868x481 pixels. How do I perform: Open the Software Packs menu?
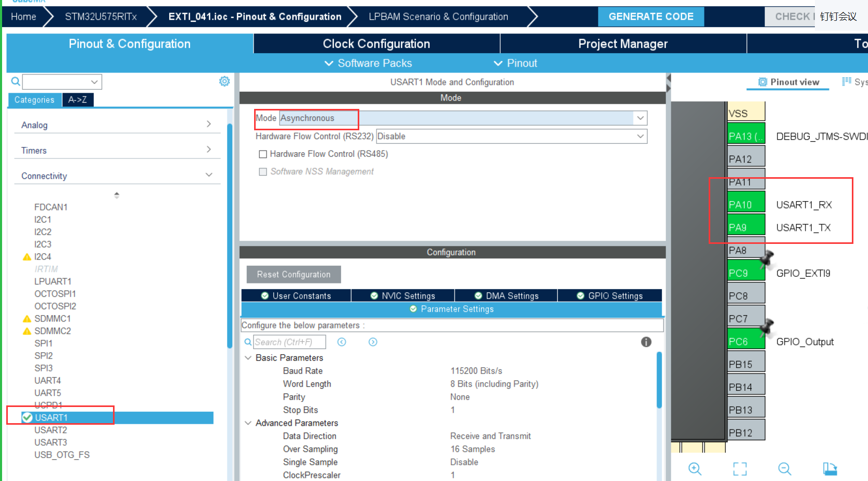(368, 63)
